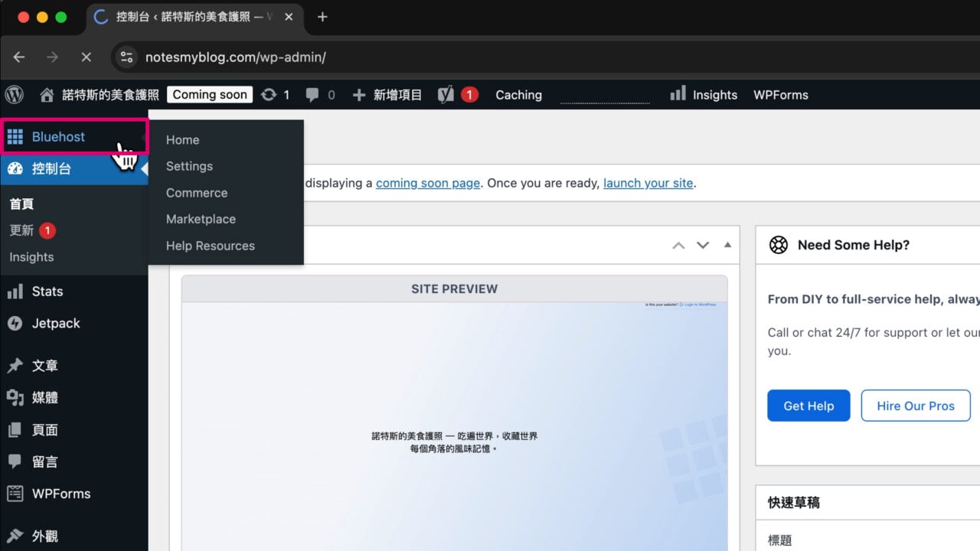
Task: Open 媒體 from the sidebar
Action: [46, 397]
